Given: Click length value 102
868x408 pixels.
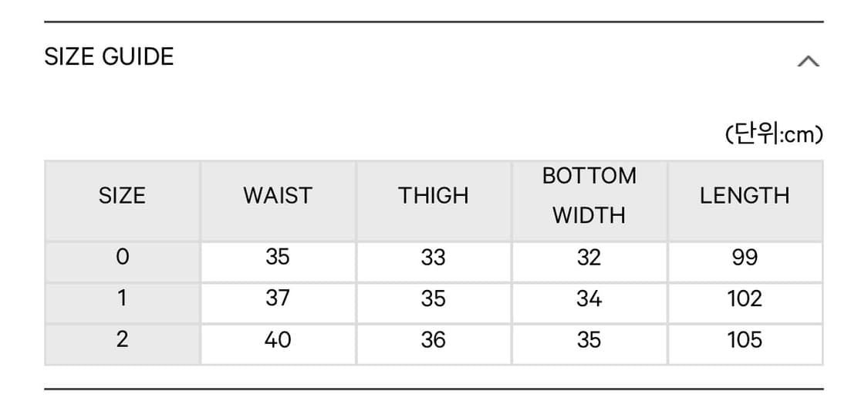Looking at the screenshot, I should pos(745,298).
